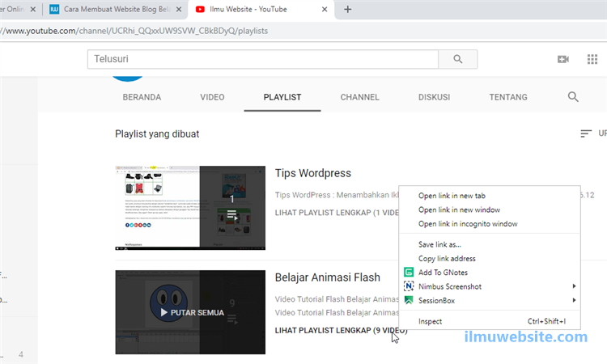This screenshot has width=607, height=364.
Task: Click LIHAT PLAYLIST LENGKAP (1 VIDEO) link
Action: point(337,213)
